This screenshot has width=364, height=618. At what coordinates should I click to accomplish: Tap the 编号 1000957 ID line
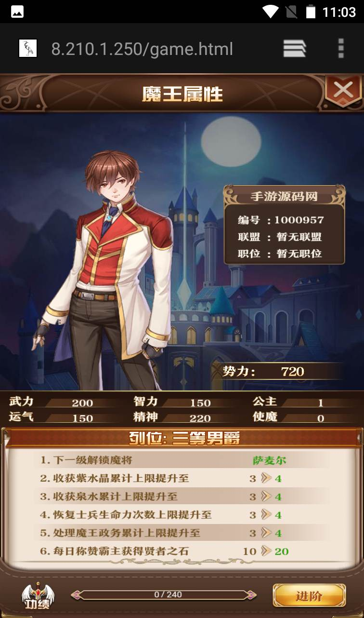coord(281,220)
